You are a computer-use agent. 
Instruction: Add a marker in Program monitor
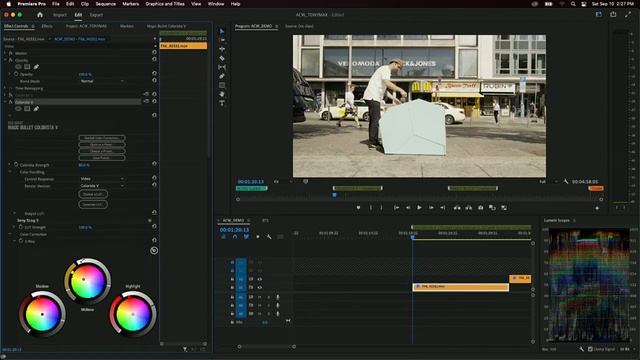click(x=358, y=208)
